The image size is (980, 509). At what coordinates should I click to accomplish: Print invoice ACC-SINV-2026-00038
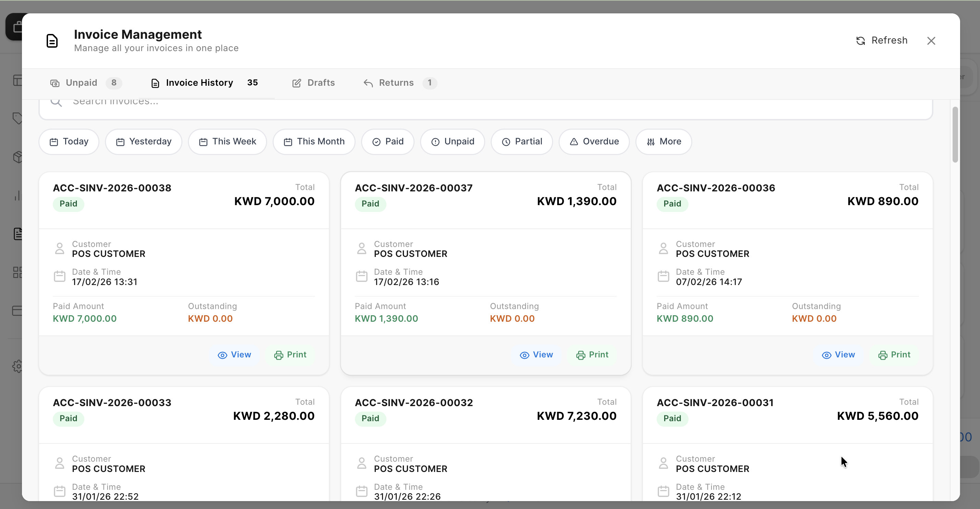pos(290,355)
